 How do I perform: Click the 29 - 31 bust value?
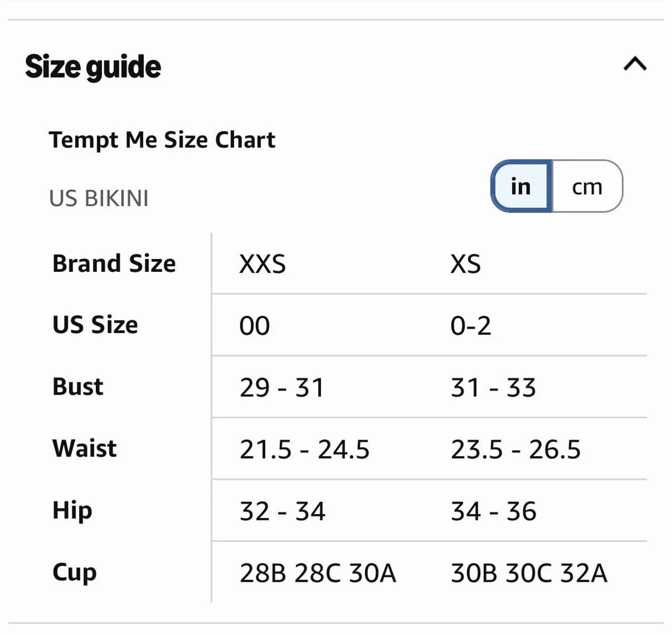[x=282, y=387]
